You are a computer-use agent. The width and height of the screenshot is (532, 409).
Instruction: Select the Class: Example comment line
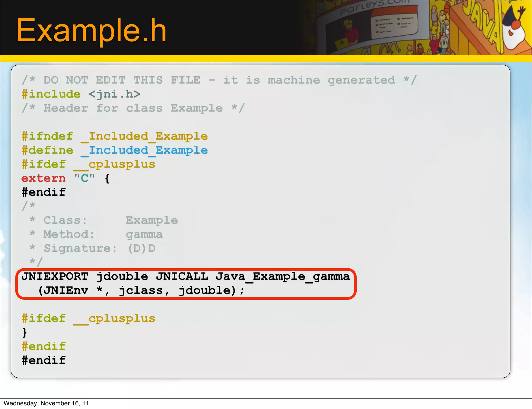(x=104, y=220)
